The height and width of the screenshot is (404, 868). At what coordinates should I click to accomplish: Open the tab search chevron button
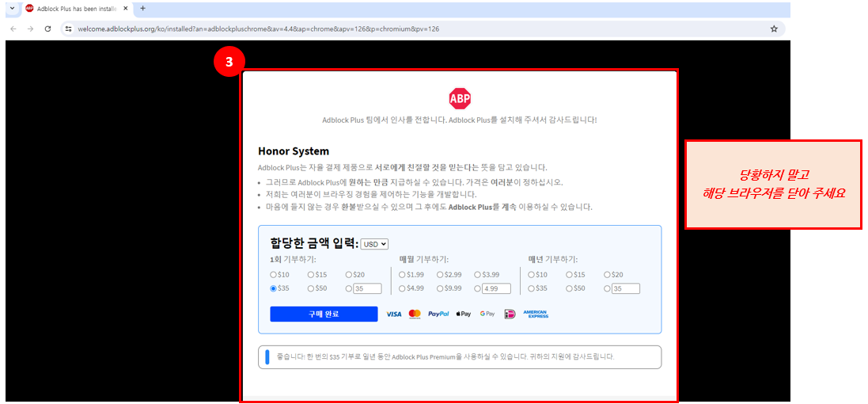(12, 8)
